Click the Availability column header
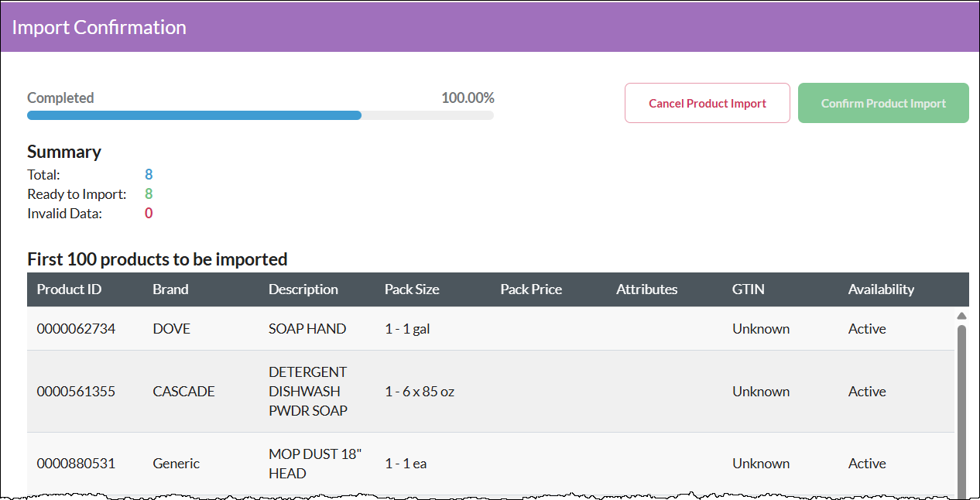This screenshot has width=980, height=500. 881,289
